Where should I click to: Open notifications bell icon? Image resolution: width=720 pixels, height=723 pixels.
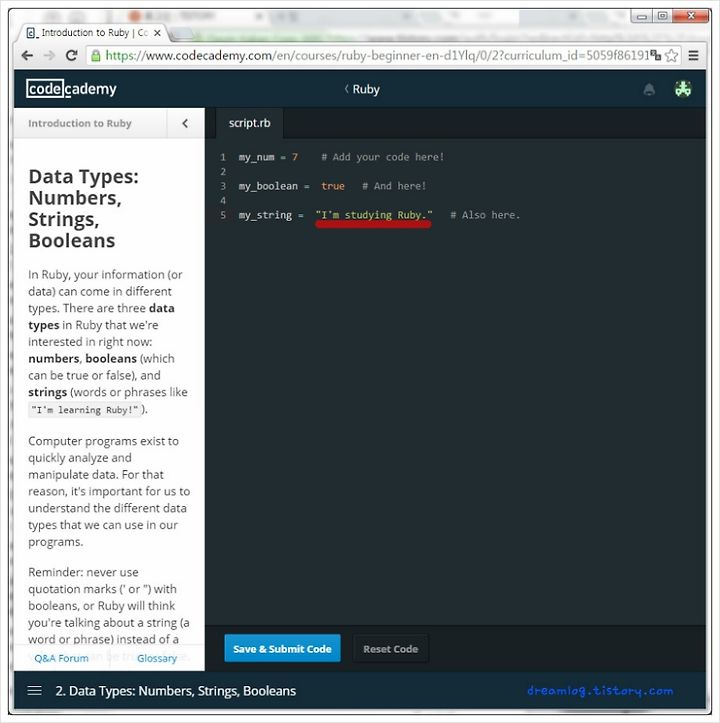[x=649, y=89]
